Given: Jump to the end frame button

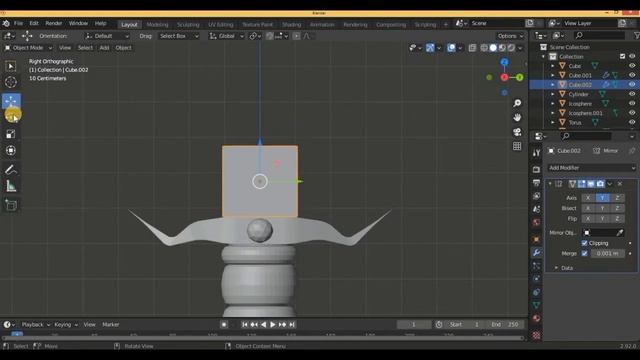Looking at the screenshot, I should click(x=292, y=324).
